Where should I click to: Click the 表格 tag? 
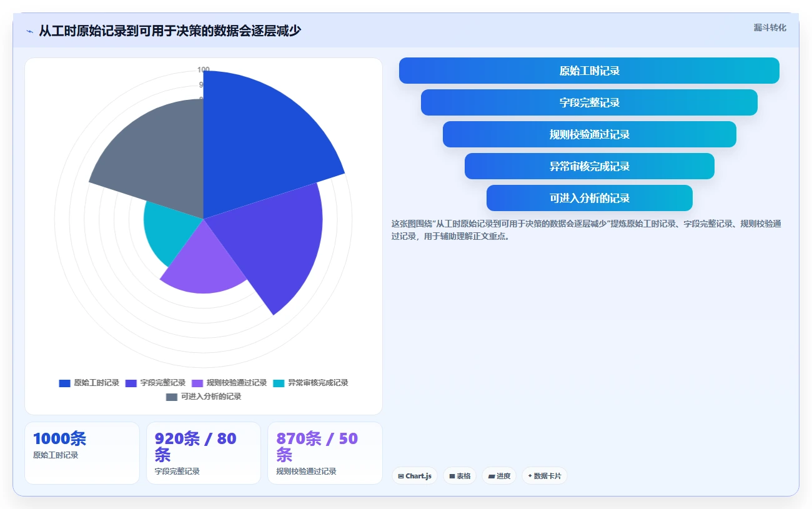pyautogui.click(x=460, y=476)
